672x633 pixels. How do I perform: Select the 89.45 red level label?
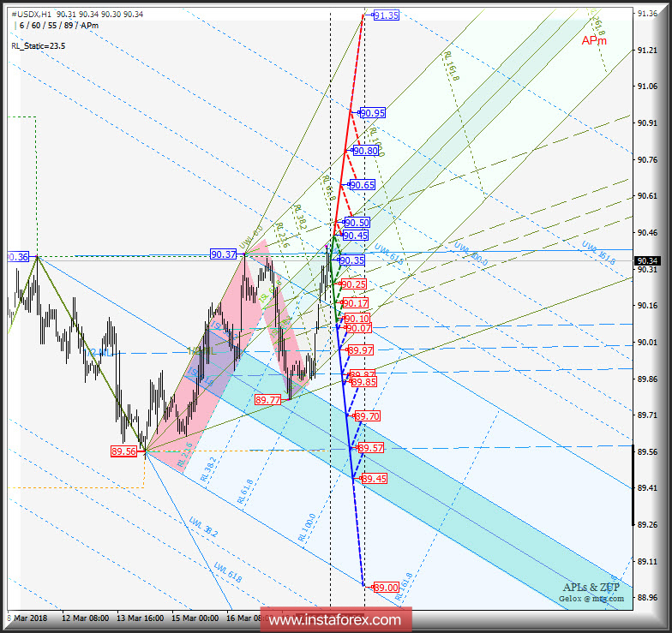click(374, 479)
